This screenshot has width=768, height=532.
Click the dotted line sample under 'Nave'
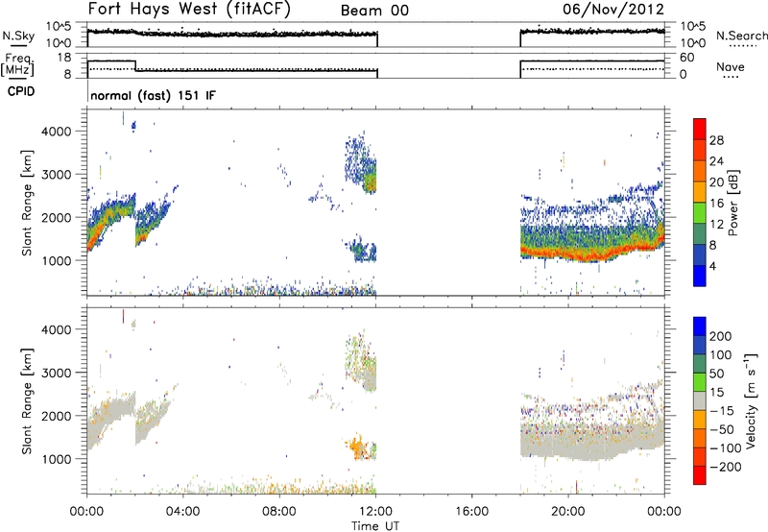731,78
